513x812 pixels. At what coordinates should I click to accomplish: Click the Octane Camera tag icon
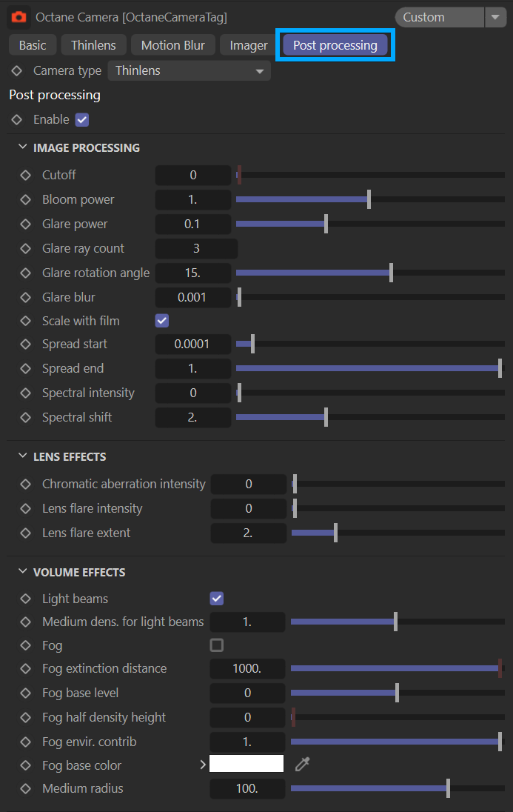coord(19,16)
